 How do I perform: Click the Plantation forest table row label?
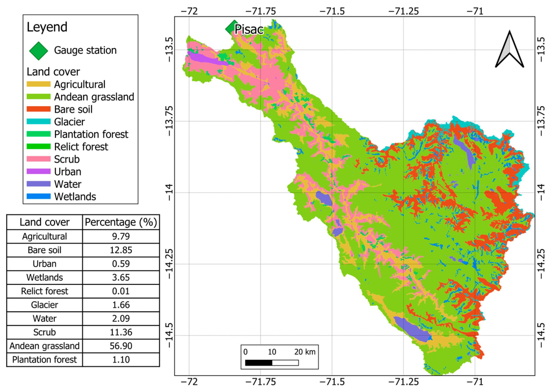pyautogui.click(x=44, y=360)
